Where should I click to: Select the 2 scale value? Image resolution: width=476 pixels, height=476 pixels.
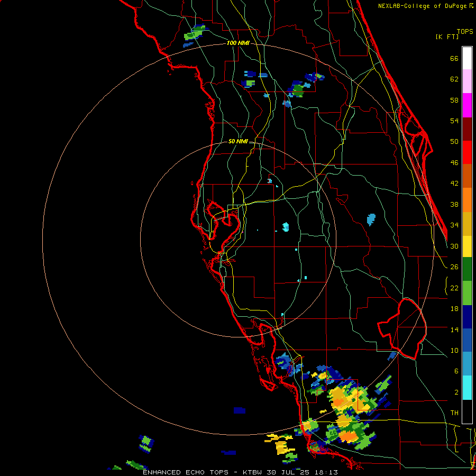456,392
